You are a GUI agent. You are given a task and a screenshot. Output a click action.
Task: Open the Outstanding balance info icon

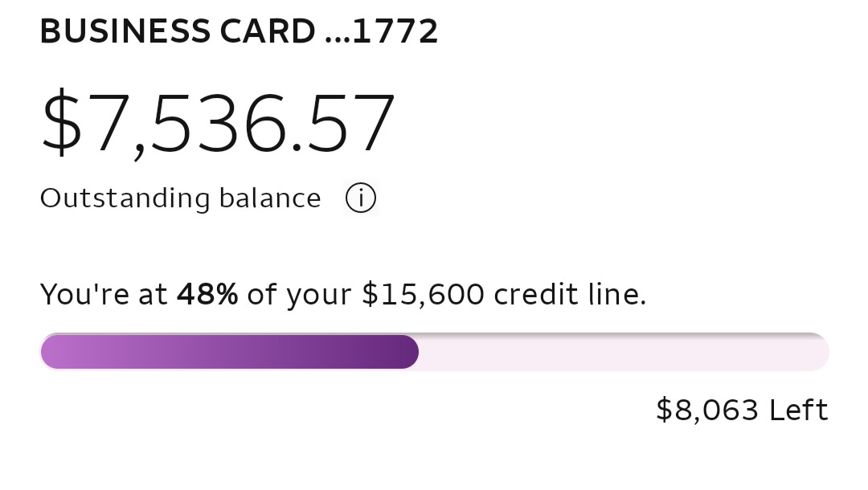(360, 198)
